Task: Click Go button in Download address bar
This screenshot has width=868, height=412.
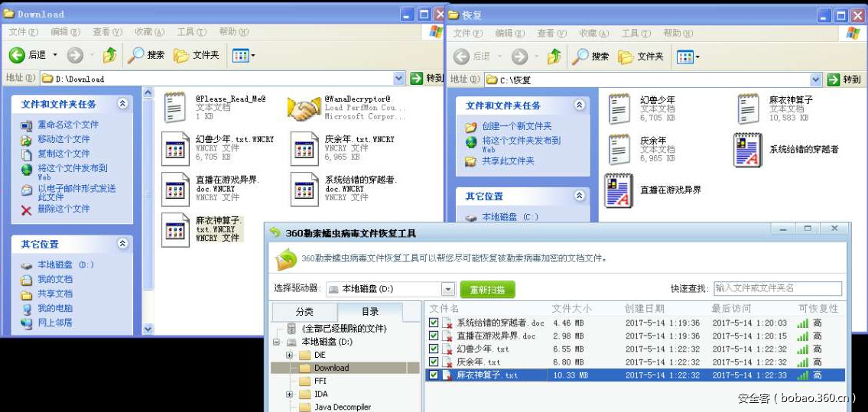Action: coord(427,79)
